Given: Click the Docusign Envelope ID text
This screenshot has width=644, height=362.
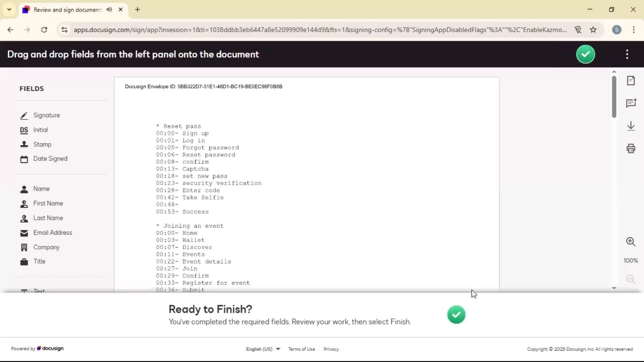Looking at the screenshot, I should (204, 86).
